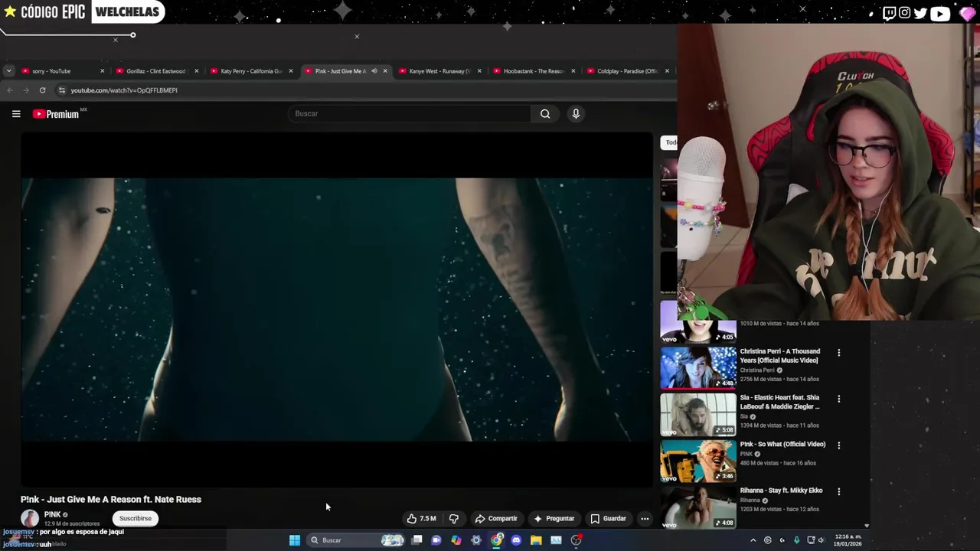Pause the P!nk music video player
The image size is (980, 551).
pyautogui.click(x=336, y=310)
